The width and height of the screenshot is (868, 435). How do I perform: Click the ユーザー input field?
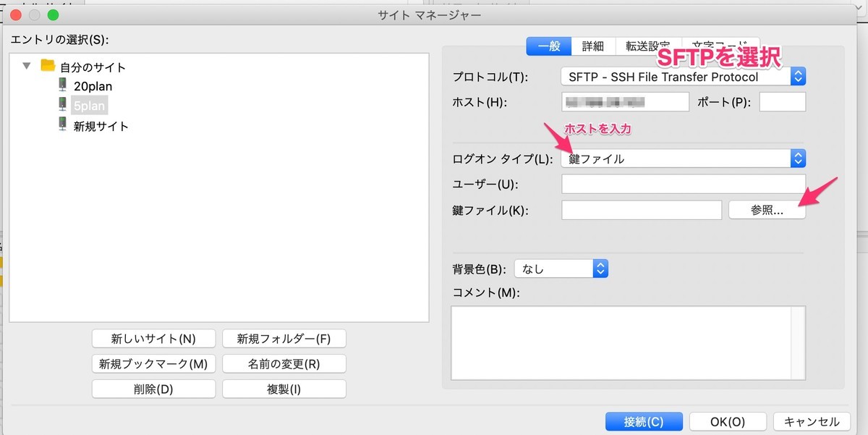tap(684, 185)
